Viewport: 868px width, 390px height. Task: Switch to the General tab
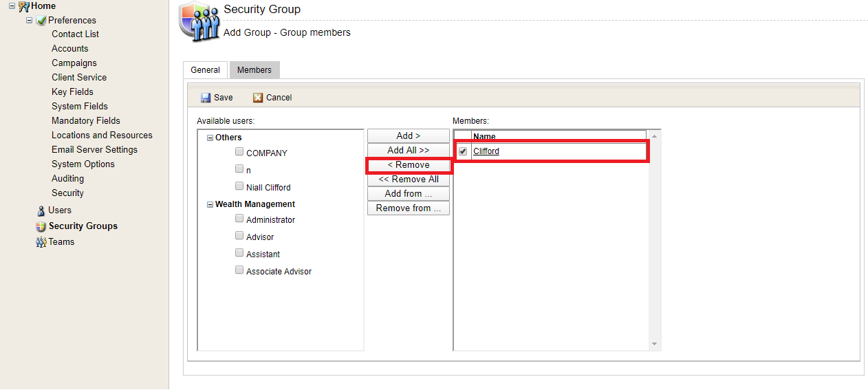pyautogui.click(x=205, y=70)
